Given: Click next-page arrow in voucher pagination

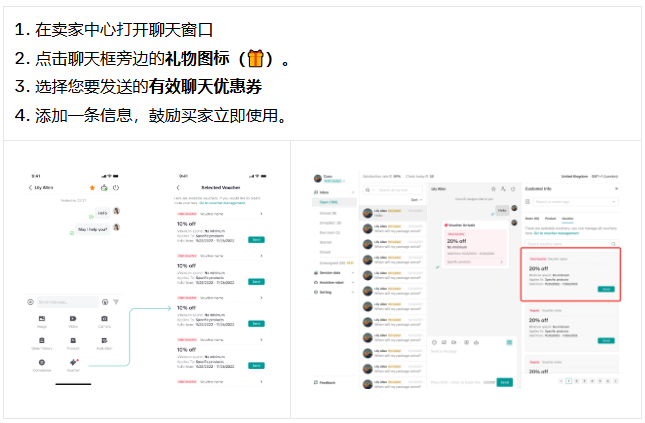Looking at the screenshot, I should (x=615, y=381).
